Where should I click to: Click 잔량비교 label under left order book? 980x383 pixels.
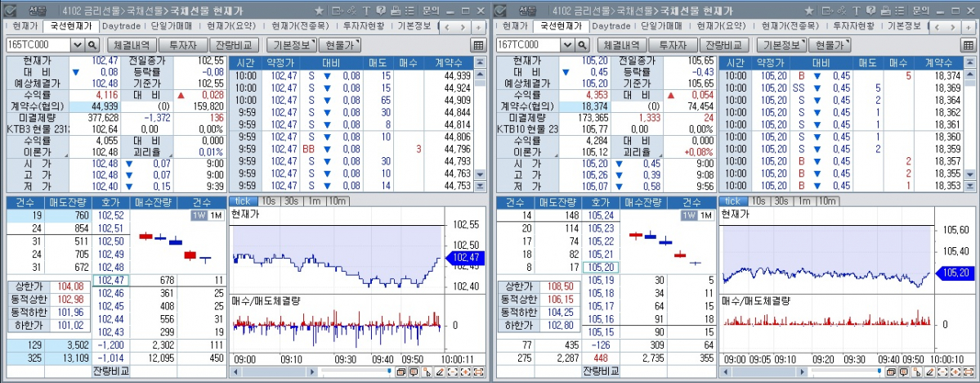(111, 371)
